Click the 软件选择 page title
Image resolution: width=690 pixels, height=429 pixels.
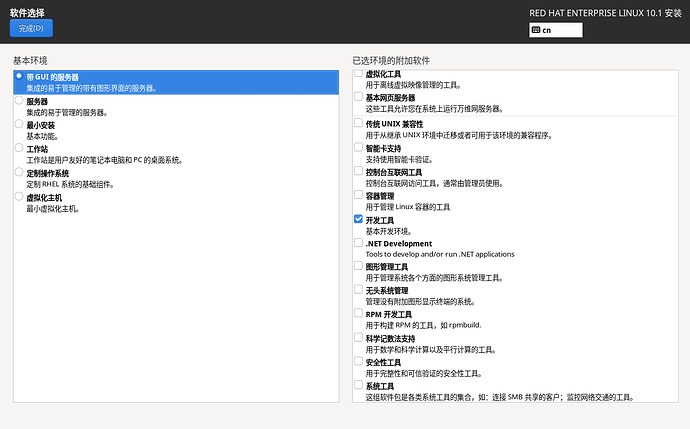pos(27,13)
